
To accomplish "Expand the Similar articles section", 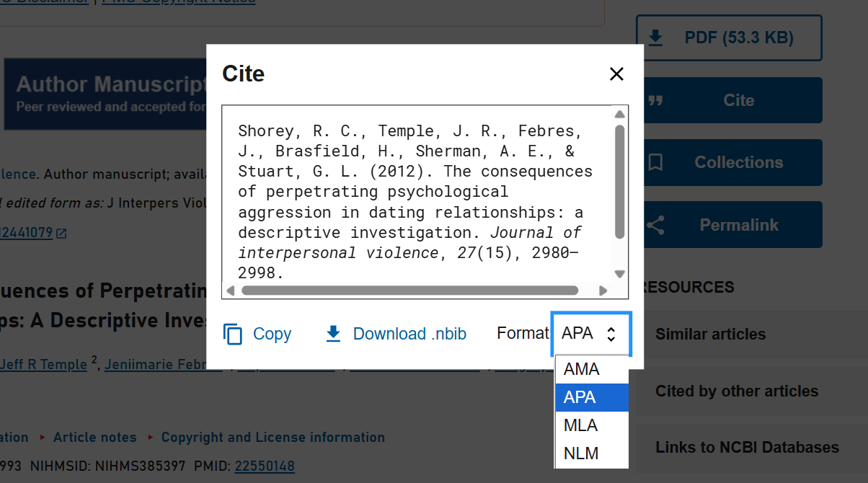I will (x=710, y=334).
